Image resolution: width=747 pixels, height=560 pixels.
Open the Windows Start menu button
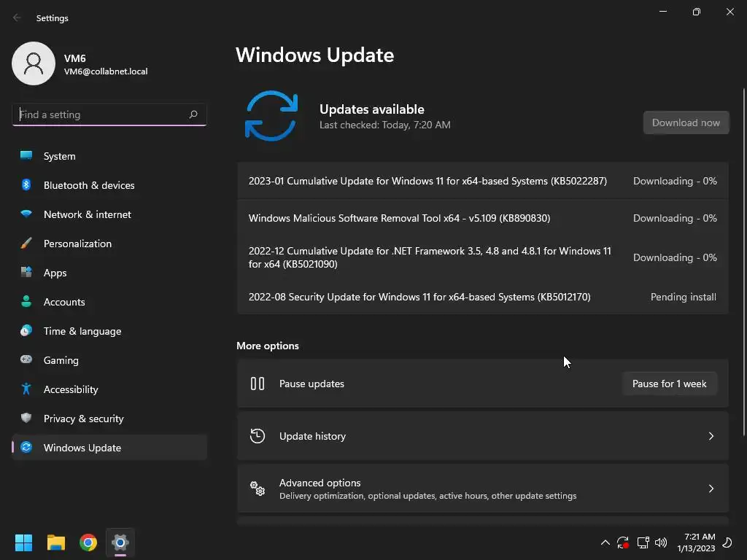pyautogui.click(x=23, y=542)
